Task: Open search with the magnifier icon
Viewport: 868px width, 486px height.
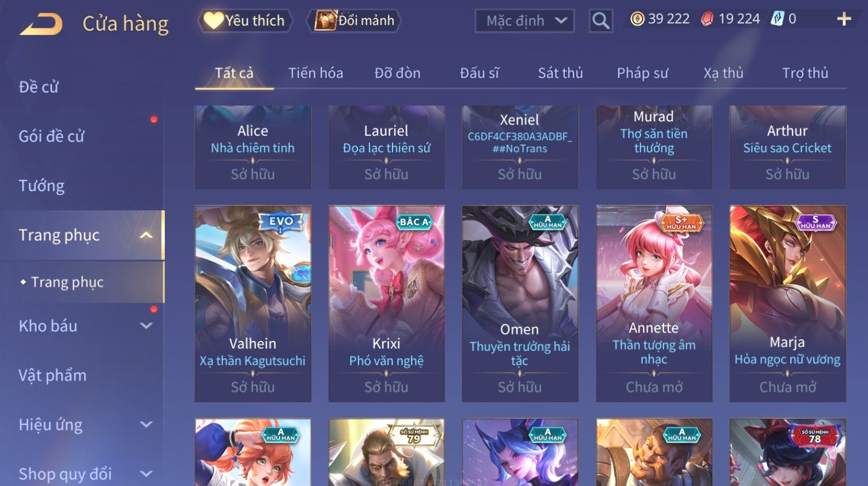Action: click(601, 21)
